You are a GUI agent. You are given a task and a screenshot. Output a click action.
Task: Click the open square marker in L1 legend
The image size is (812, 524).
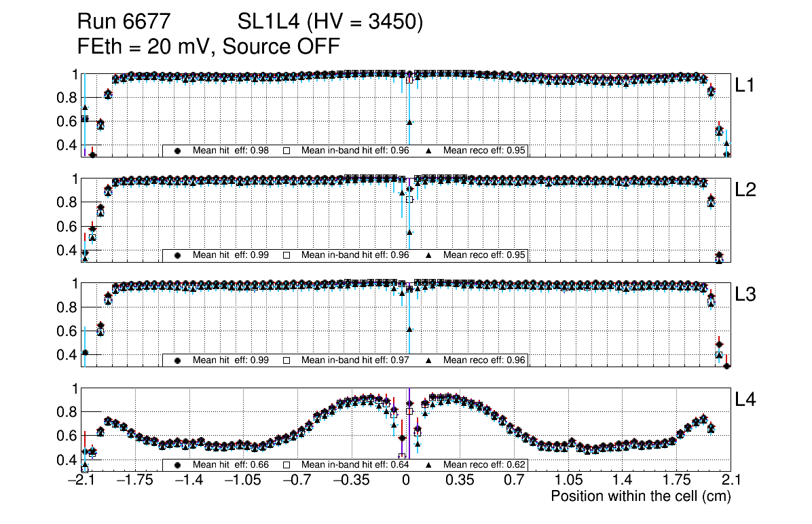coord(287,151)
